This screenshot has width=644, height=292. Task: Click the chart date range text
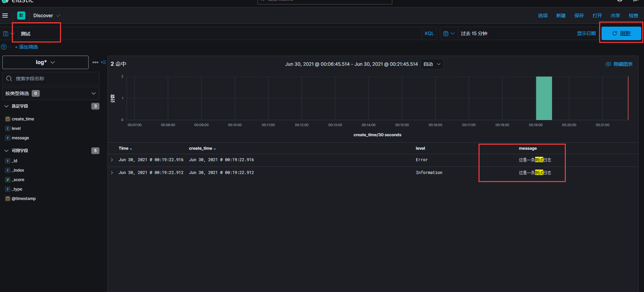(x=351, y=64)
